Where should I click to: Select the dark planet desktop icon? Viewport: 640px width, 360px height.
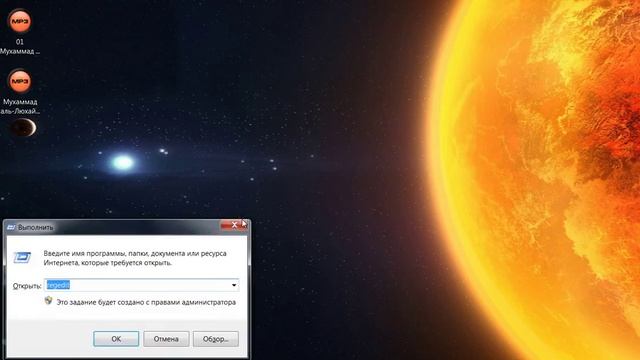tap(23, 128)
